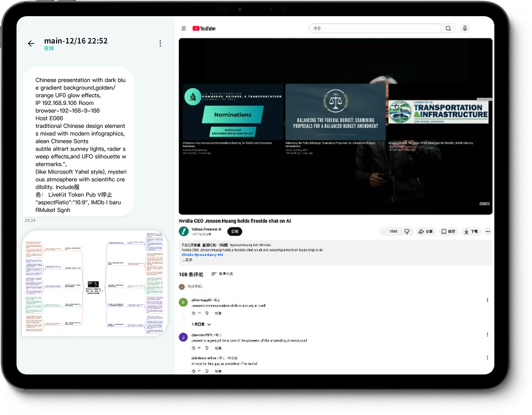Expand the video description to show more
Screen dimensions: 532x415
point(187,260)
